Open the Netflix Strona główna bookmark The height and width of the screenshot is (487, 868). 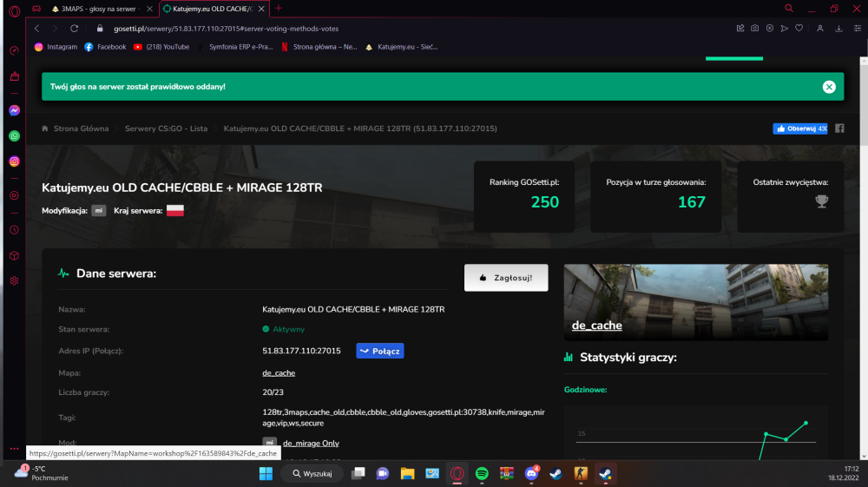pos(319,47)
